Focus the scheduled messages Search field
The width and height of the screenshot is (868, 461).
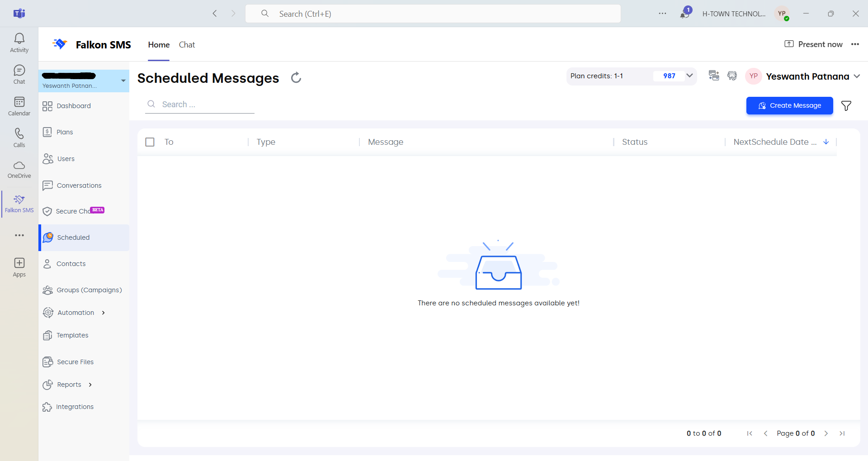click(x=200, y=105)
